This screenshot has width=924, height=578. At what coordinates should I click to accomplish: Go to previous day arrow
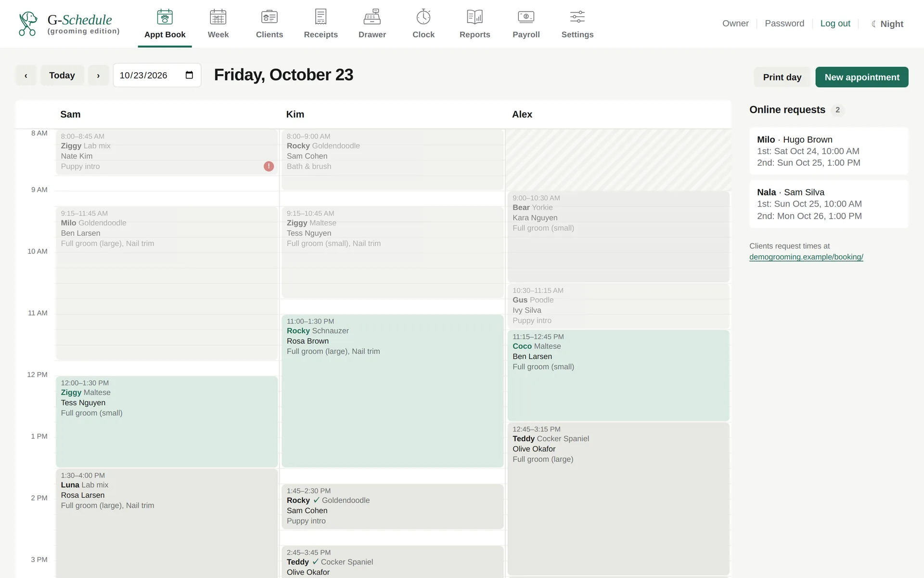(26, 75)
